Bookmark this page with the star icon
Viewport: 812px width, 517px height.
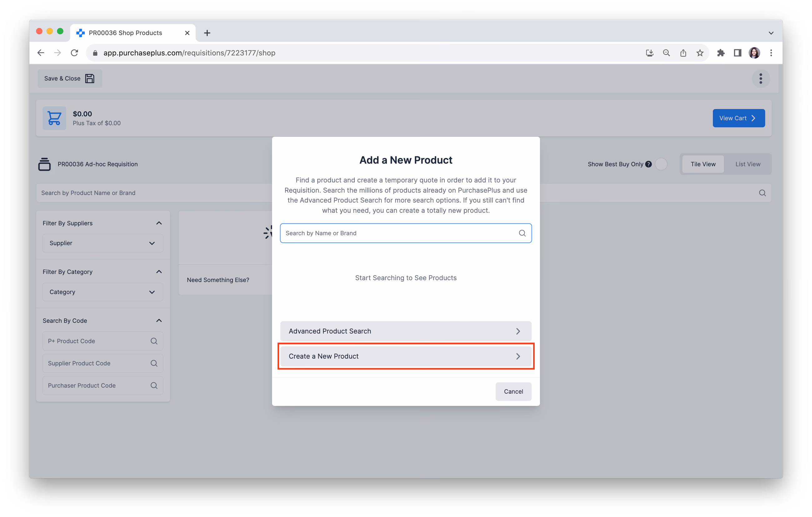click(x=700, y=53)
